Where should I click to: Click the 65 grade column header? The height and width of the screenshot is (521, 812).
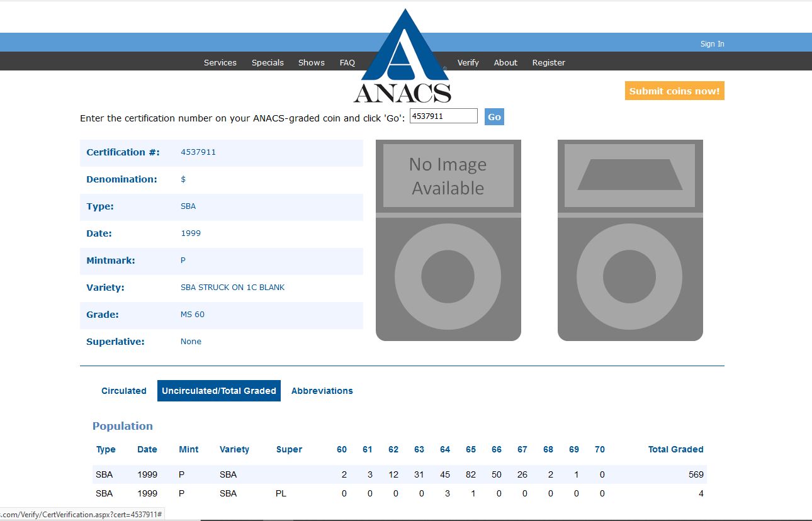pos(471,449)
